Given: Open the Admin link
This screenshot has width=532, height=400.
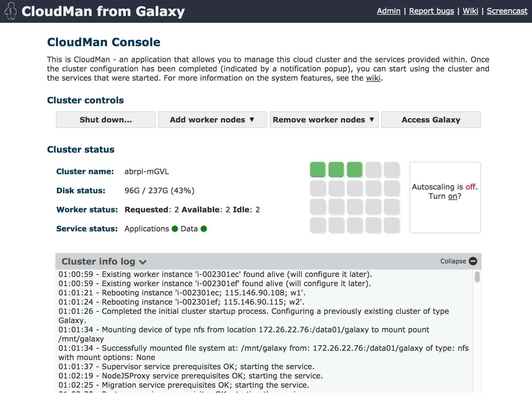Looking at the screenshot, I should (389, 11).
